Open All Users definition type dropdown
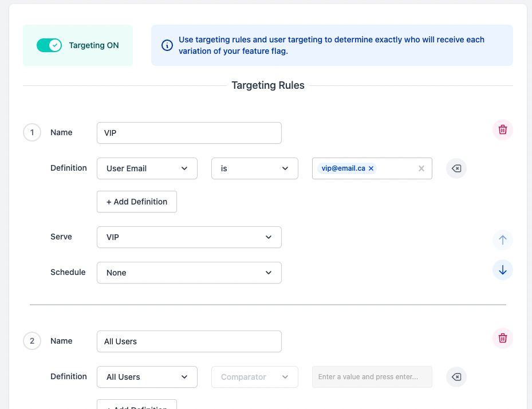Screen dimensions: 532x409 pos(147,377)
